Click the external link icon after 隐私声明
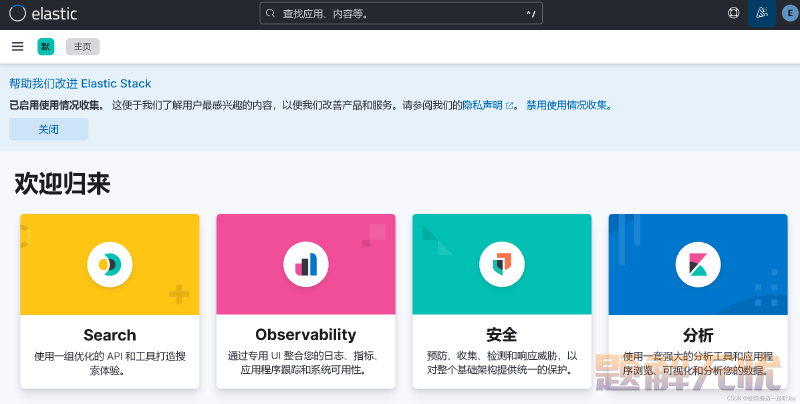 (x=510, y=106)
